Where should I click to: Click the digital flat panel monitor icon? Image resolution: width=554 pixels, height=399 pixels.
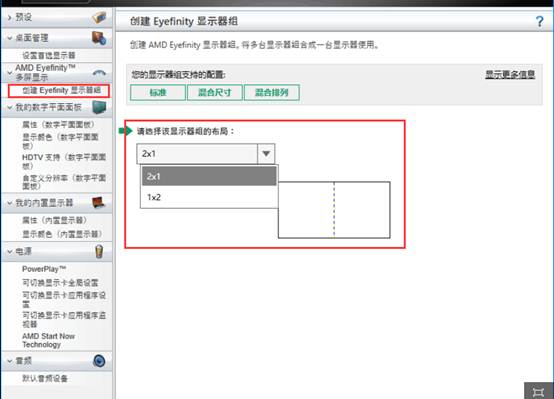coord(99,107)
